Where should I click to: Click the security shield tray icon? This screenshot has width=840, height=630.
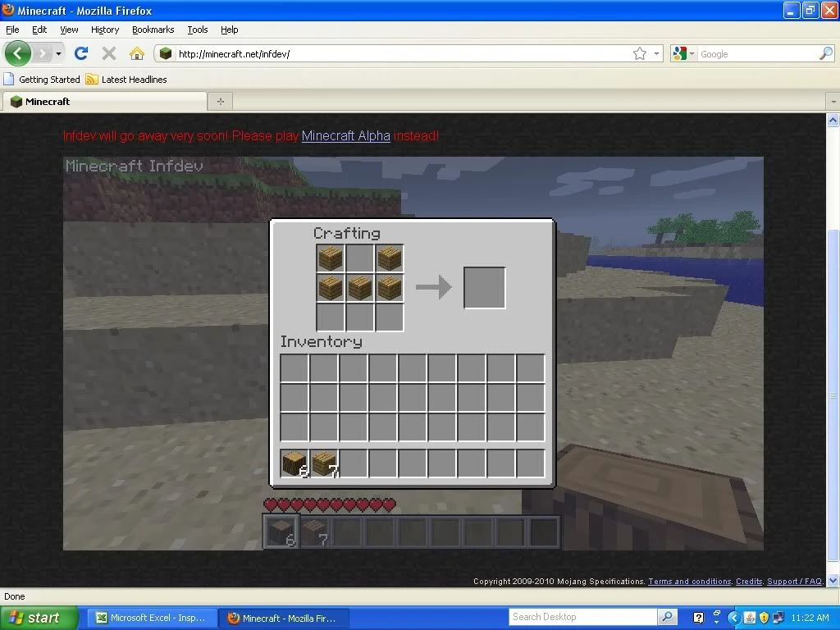764,618
